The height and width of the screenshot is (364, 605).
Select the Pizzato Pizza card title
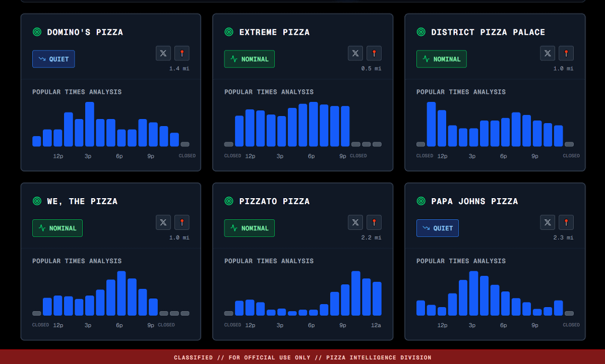(x=275, y=201)
